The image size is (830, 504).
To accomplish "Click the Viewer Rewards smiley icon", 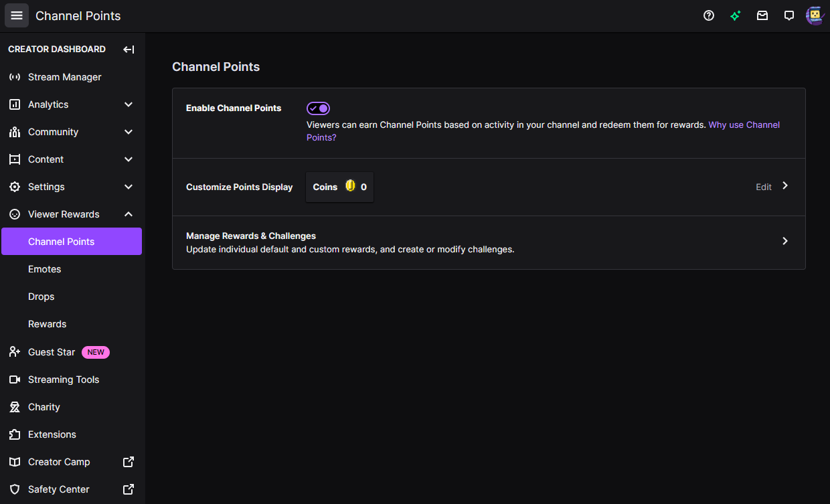I will pyautogui.click(x=15, y=214).
